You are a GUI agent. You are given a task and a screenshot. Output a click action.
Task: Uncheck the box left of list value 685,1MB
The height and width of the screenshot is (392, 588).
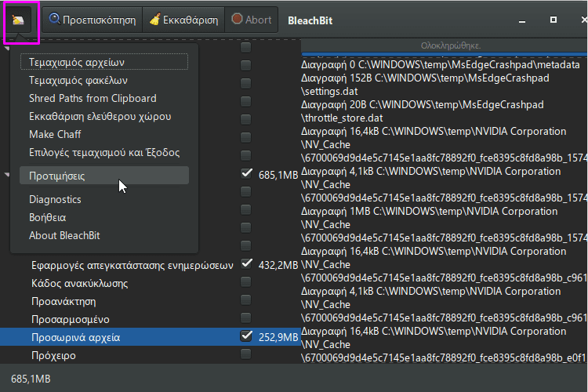246,173
